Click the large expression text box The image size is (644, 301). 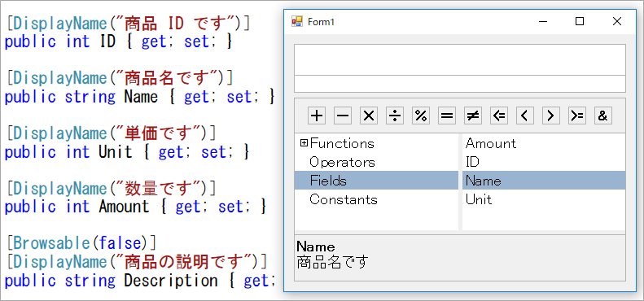[460, 59]
